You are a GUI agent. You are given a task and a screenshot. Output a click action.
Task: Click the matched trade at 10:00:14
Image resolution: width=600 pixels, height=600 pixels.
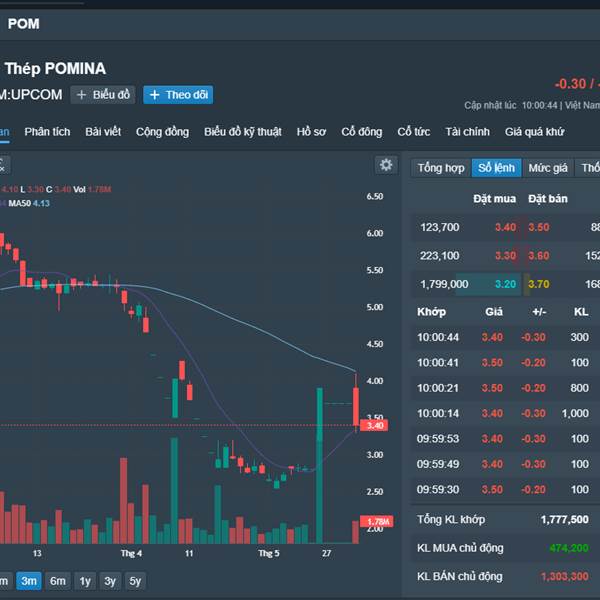point(505,413)
